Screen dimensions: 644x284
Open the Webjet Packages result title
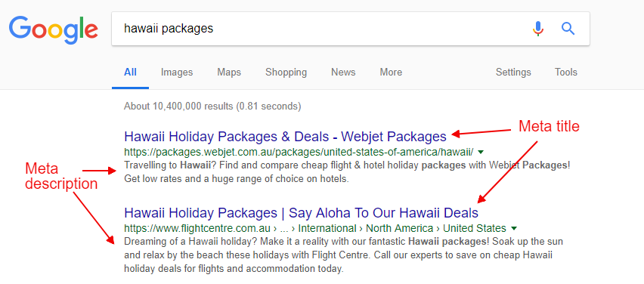pyautogui.click(x=285, y=136)
